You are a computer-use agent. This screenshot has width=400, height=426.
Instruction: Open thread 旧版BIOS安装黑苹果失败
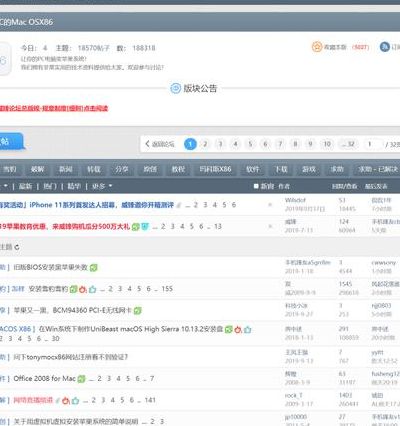click(51, 267)
